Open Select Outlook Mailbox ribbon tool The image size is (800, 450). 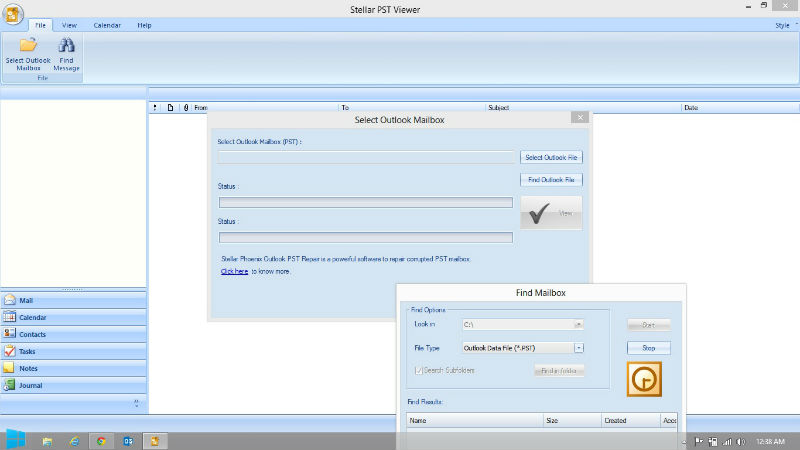coord(28,54)
